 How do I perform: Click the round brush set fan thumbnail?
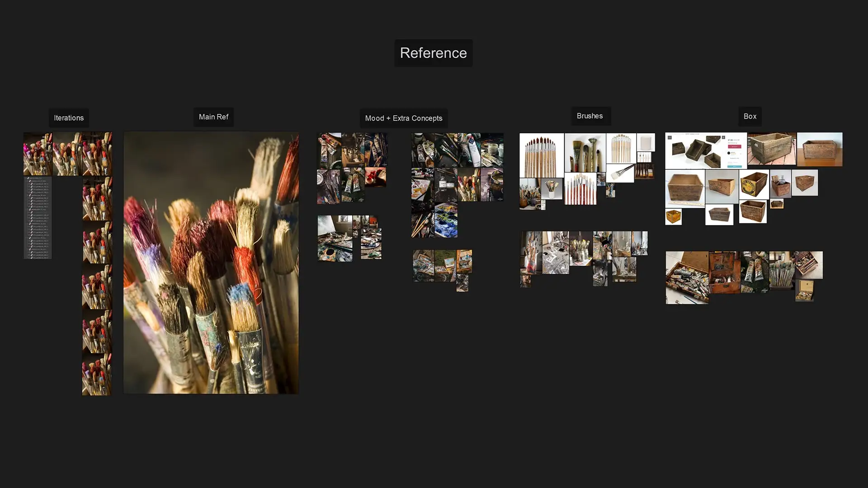tap(541, 155)
